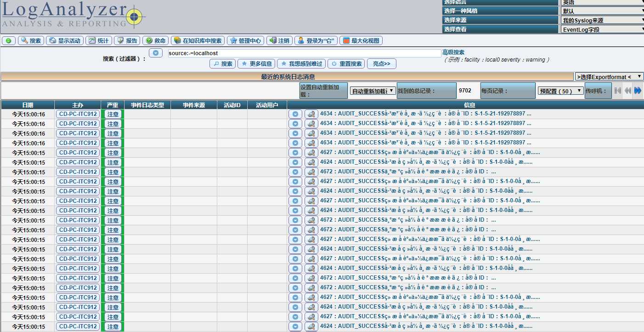Open the 报告 reports toolbar item
The width and height of the screenshot is (644, 332).
[x=127, y=40]
